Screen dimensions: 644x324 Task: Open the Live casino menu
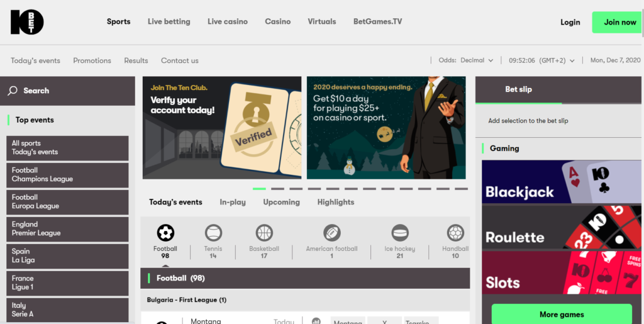click(228, 22)
